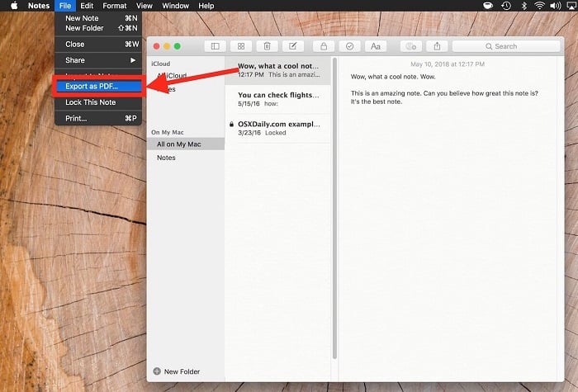Click the Search field in Notes

505,46
